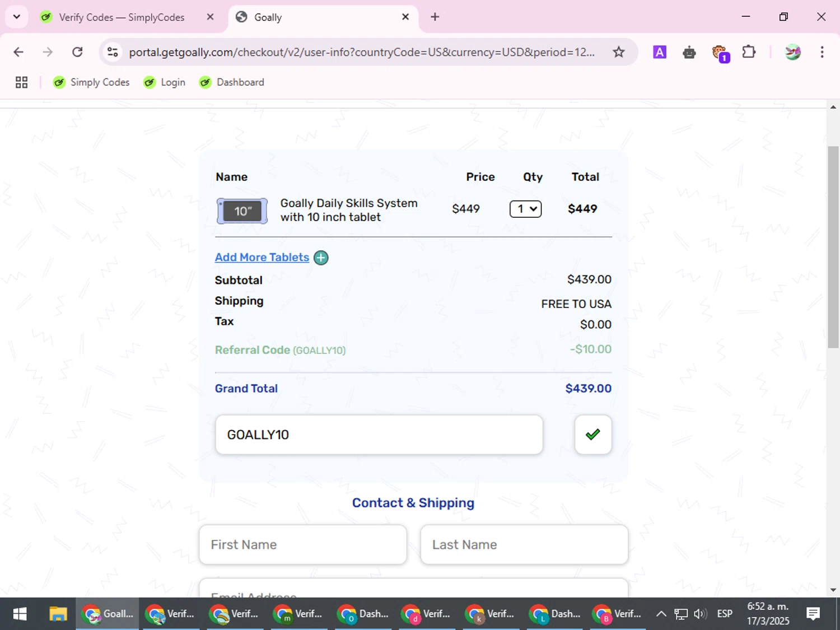840x630 pixels.
Task: Show hidden system tray icons
Action: pyautogui.click(x=661, y=614)
